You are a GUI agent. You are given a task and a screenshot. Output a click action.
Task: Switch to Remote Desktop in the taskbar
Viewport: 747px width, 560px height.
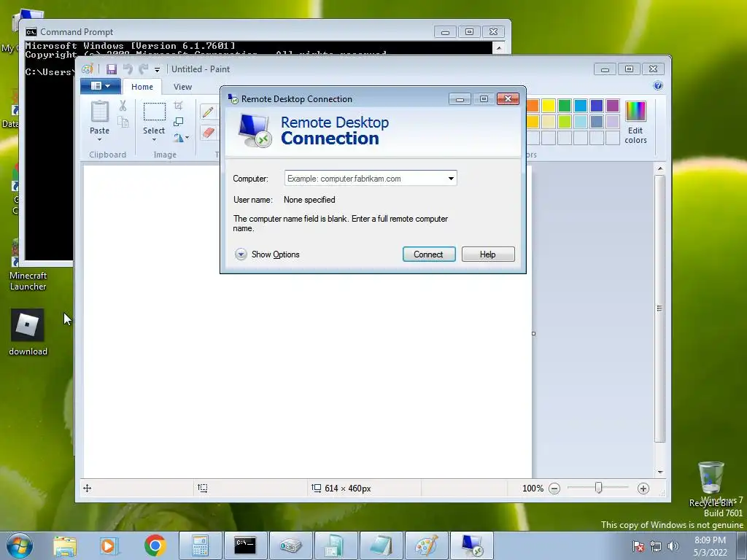[x=472, y=545]
